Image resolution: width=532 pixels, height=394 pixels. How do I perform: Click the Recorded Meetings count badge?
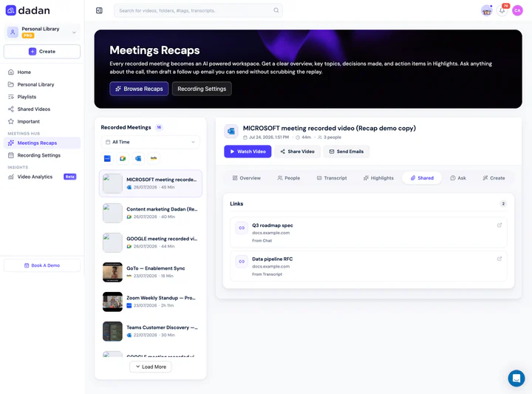[159, 127]
